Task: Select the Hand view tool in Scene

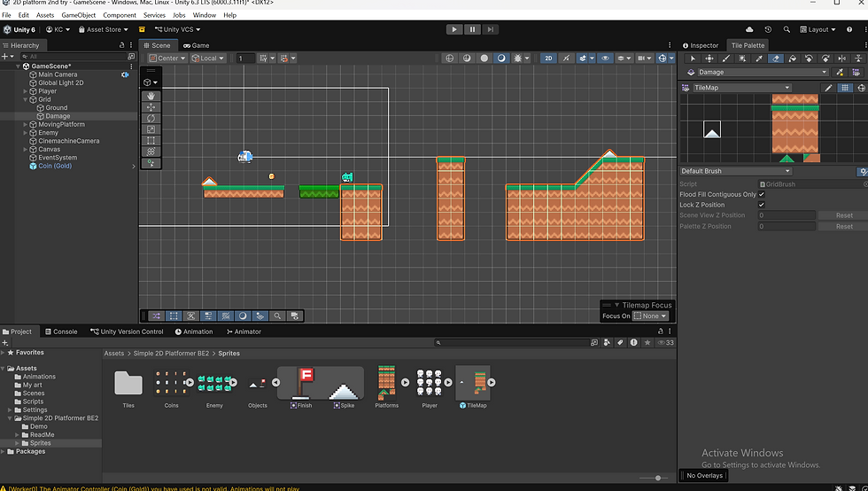Action: click(x=151, y=96)
